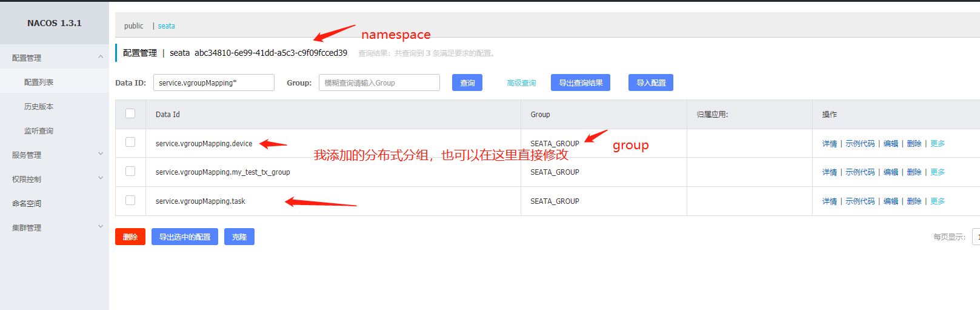Expand the 集群管理 sidebar section
Image resolution: width=980 pixels, height=310 pixels.
click(54, 227)
